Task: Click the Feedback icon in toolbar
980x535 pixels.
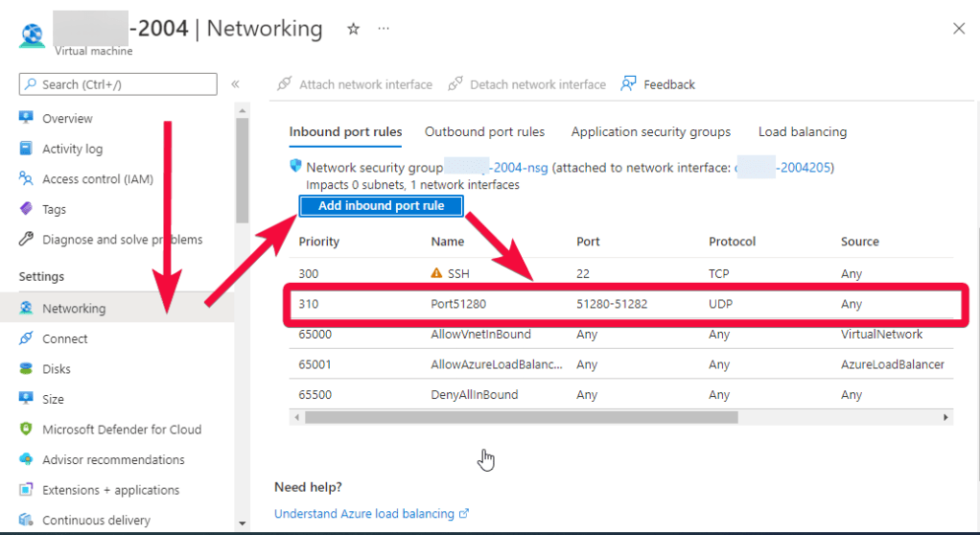Action: pos(629,84)
